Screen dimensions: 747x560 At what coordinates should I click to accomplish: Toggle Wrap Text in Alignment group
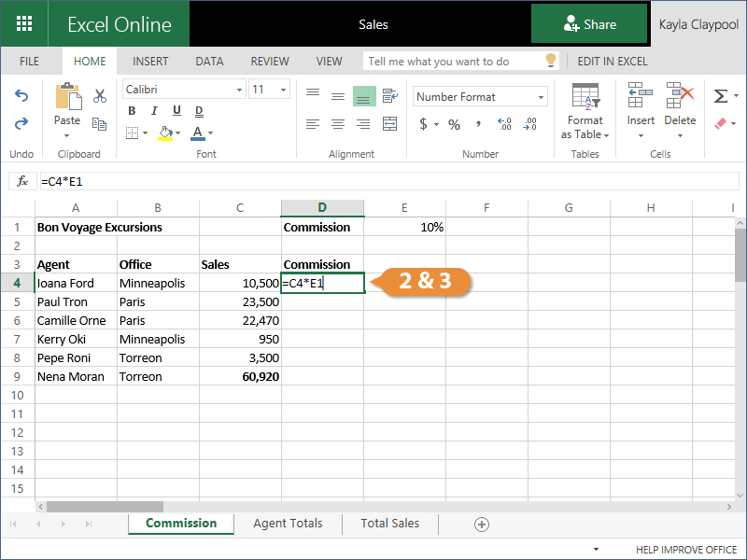coord(390,95)
